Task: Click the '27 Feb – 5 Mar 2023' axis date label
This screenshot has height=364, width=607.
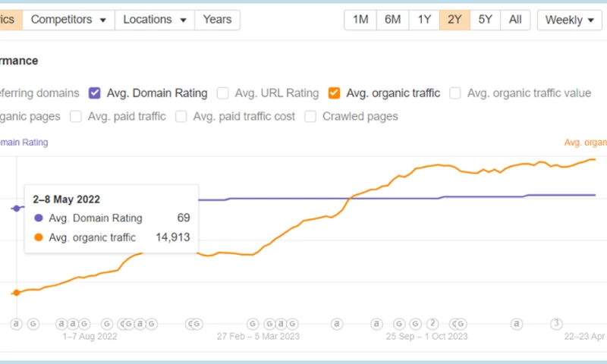Action: coord(258,336)
